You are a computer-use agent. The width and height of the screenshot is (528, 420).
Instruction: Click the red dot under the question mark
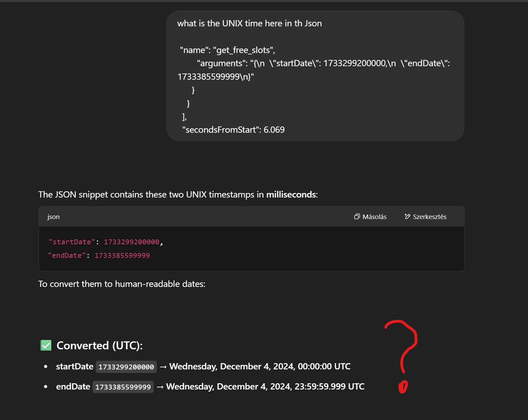tap(403, 387)
